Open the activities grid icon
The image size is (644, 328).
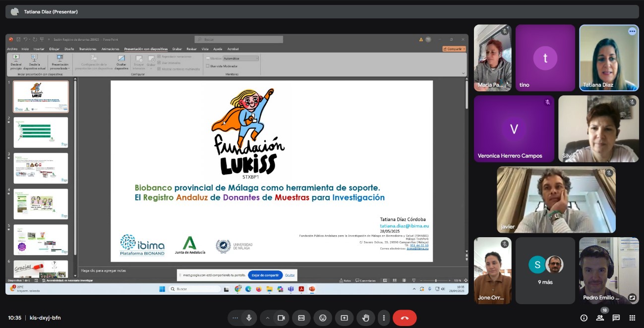pos(632,318)
